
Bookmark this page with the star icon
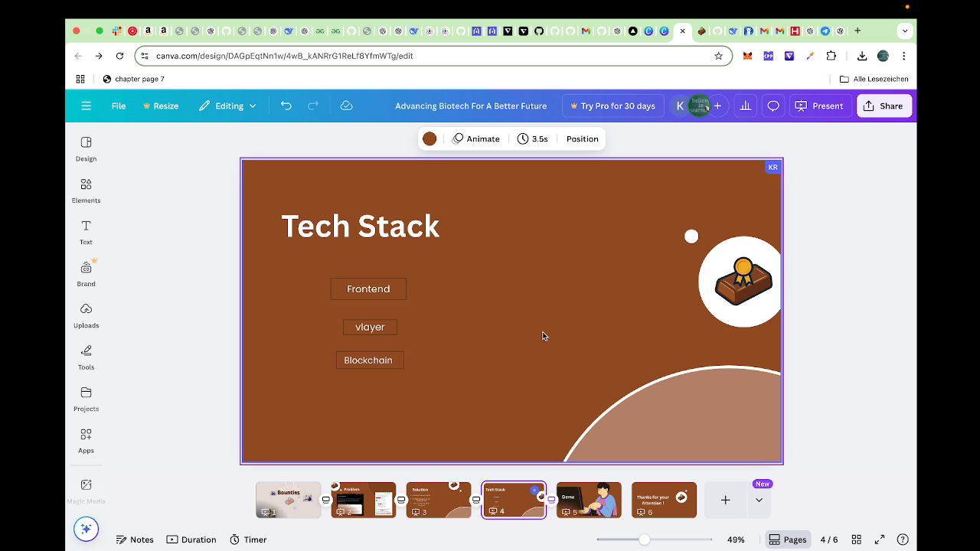tap(718, 56)
